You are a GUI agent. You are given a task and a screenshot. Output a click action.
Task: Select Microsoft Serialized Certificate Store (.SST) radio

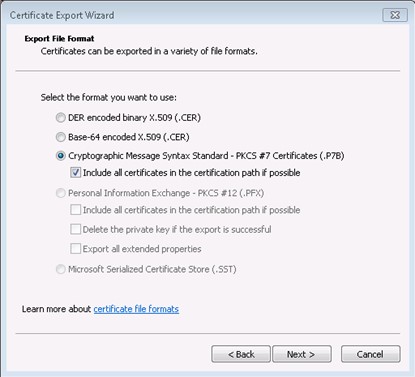60,269
